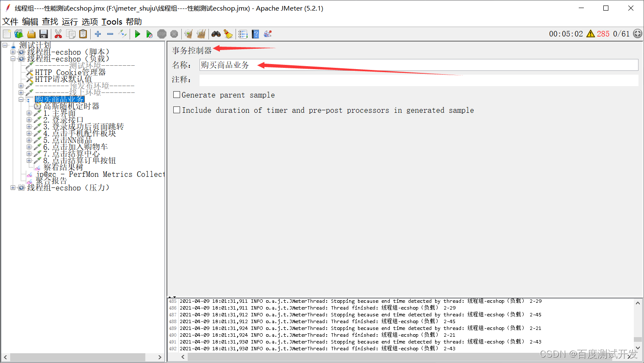The width and height of the screenshot is (644, 363).
Task: Click the Open file folder icon
Action: (x=31, y=34)
